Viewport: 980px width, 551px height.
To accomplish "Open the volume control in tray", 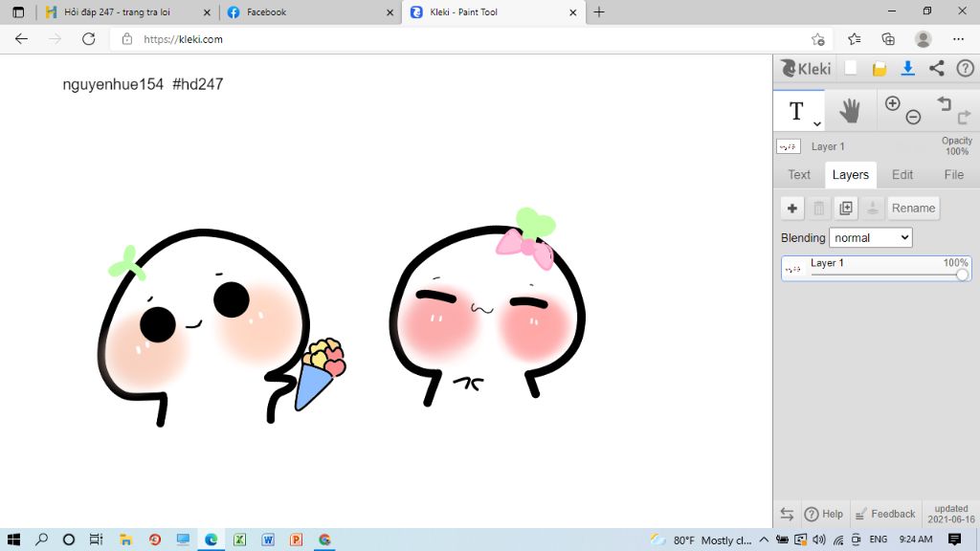I will (x=819, y=540).
